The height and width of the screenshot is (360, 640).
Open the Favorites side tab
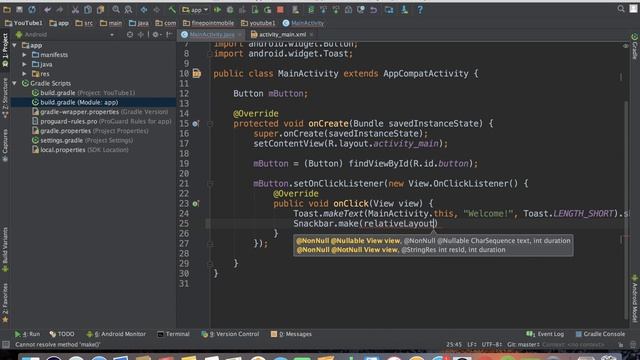(x=5, y=303)
